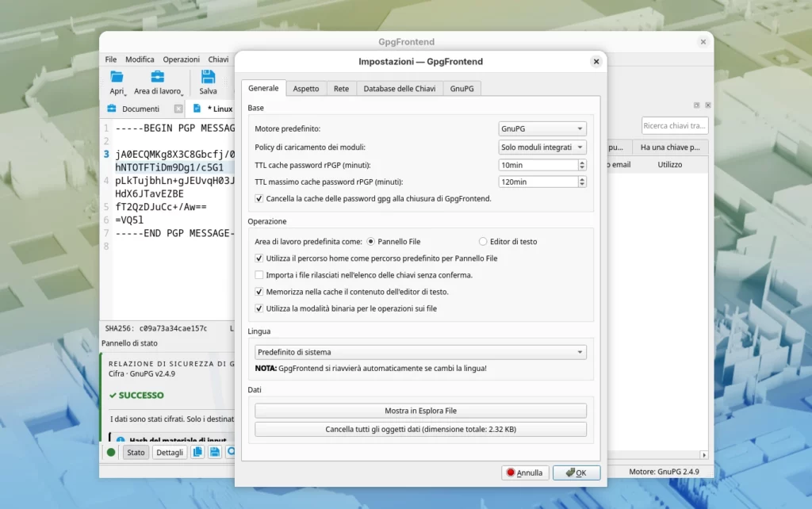The width and height of the screenshot is (812, 509).
Task: Select the Pannello File radio button
Action: coord(371,241)
